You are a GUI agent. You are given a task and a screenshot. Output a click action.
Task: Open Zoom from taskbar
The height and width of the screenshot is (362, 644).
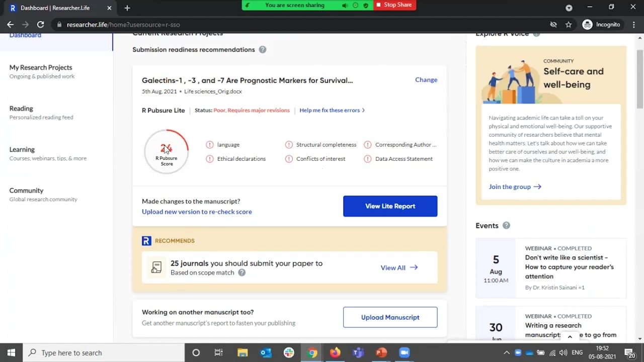point(405,352)
